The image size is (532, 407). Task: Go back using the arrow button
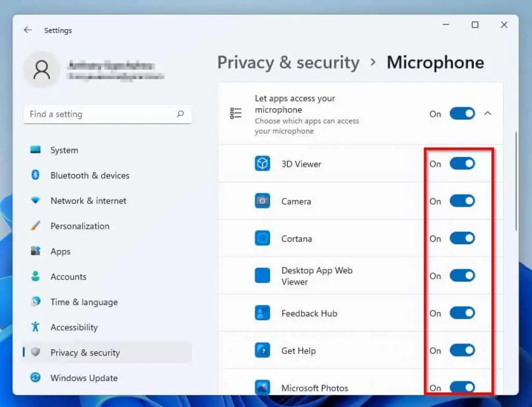point(28,30)
